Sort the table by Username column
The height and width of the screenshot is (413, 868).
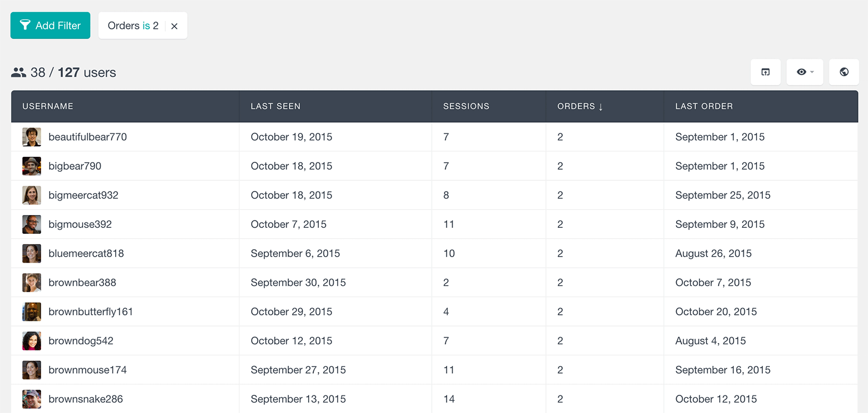(48, 106)
